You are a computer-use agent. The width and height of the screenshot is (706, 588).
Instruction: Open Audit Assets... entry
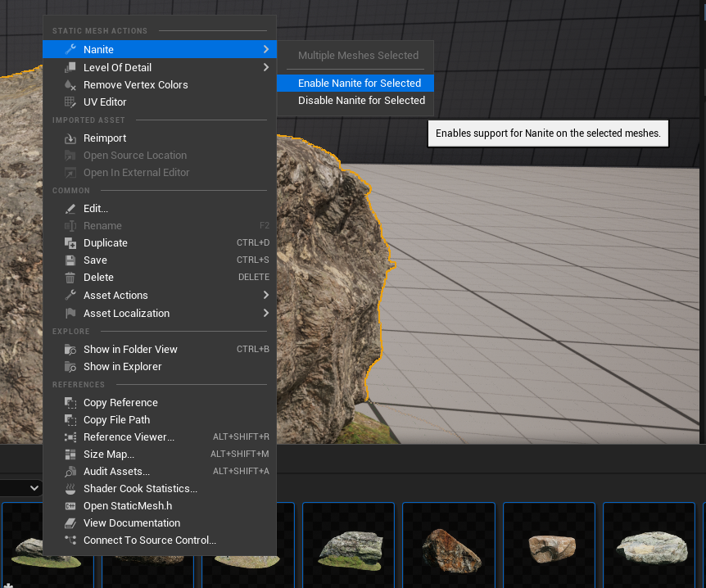pyautogui.click(x=160, y=472)
